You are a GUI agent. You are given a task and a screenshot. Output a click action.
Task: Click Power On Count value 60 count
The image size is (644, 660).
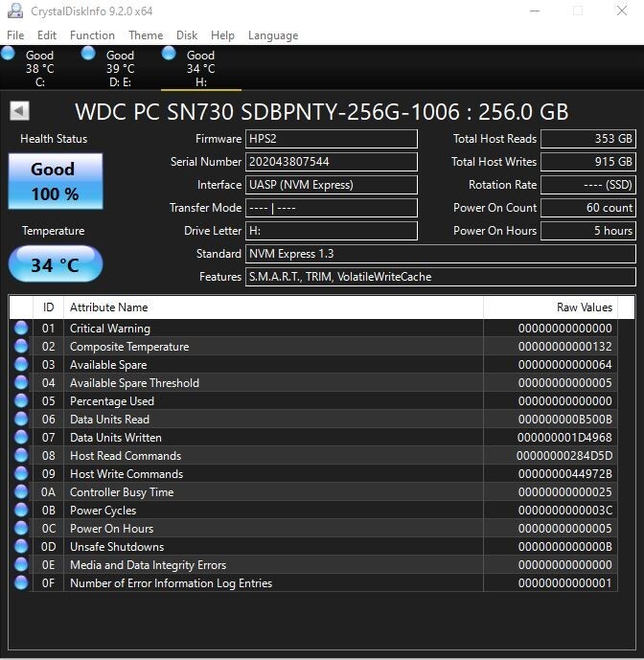coord(588,208)
